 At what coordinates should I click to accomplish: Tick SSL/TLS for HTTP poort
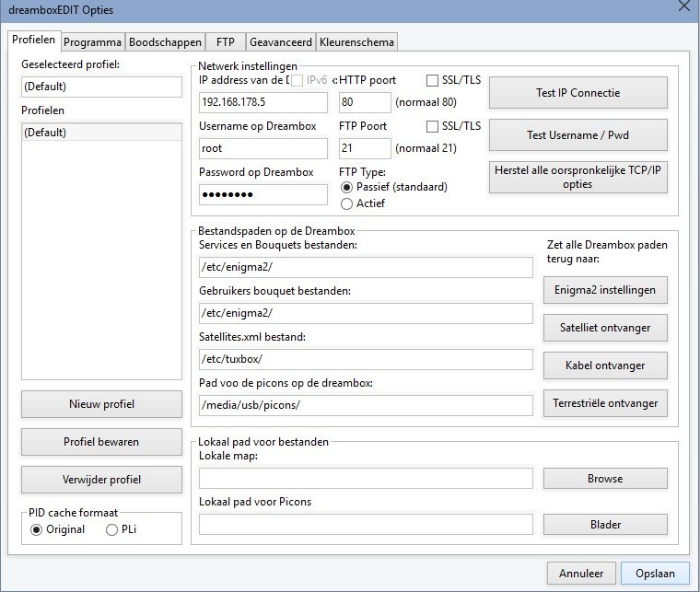click(x=432, y=80)
